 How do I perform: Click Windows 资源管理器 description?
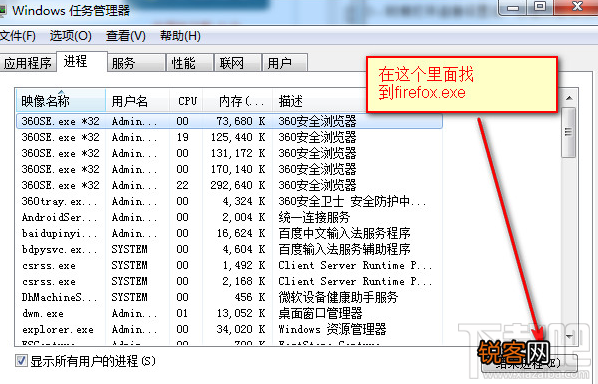332,329
